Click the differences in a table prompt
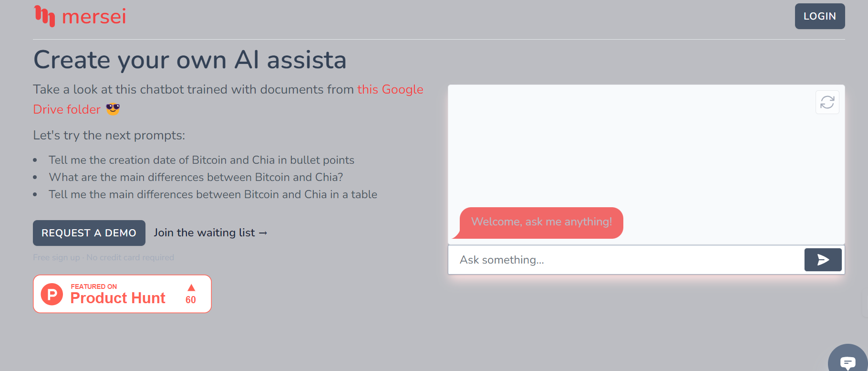This screenshot has height=371, width=868. click(x=213, y=194)
